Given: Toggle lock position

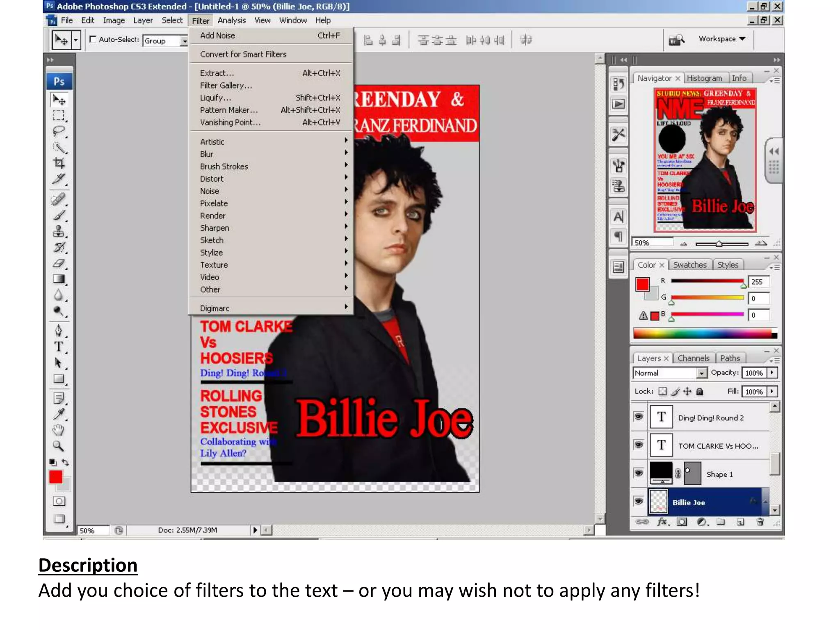Looking at the screenshot, I should coord(687,391).
